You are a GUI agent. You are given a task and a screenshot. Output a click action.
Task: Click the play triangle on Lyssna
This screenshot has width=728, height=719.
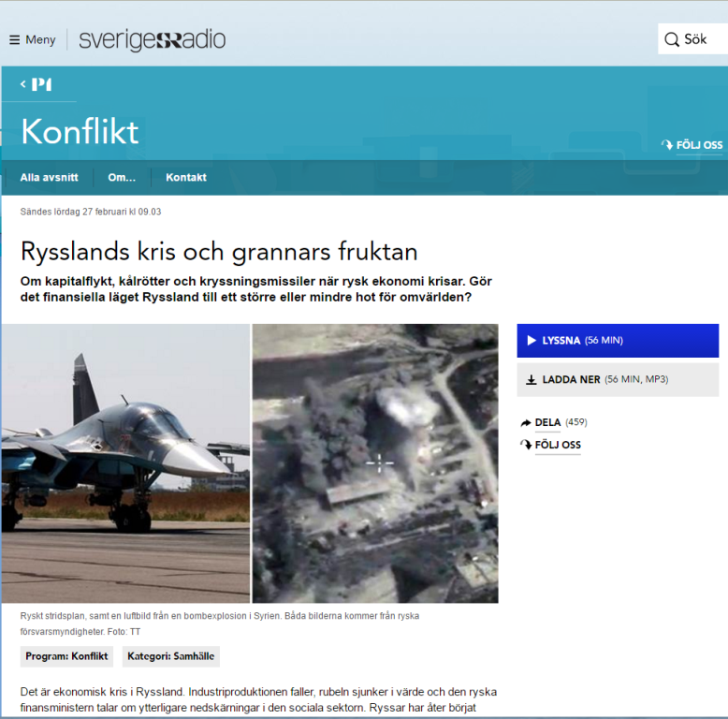(x=531, y=341)
